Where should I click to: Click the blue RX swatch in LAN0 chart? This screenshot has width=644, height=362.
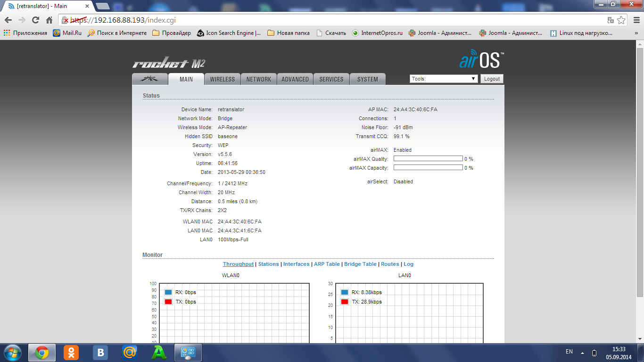click(345, 293)
